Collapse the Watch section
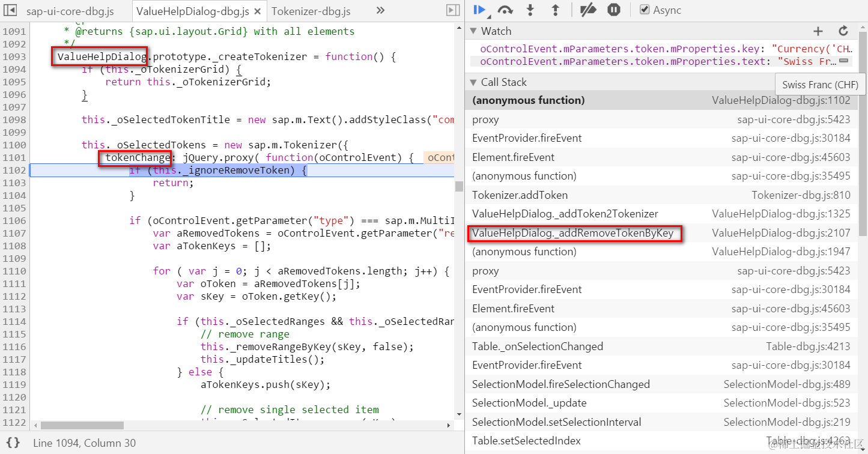 point(473,31)
